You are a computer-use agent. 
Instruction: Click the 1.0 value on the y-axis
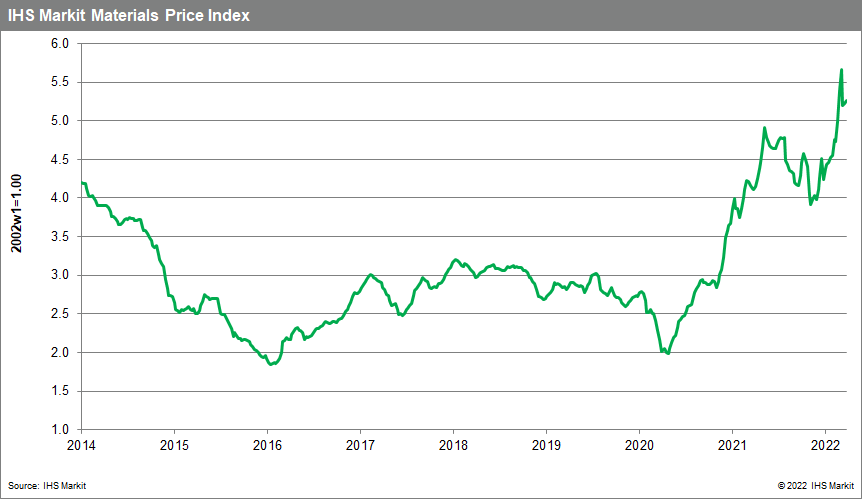tap(59, 429)
